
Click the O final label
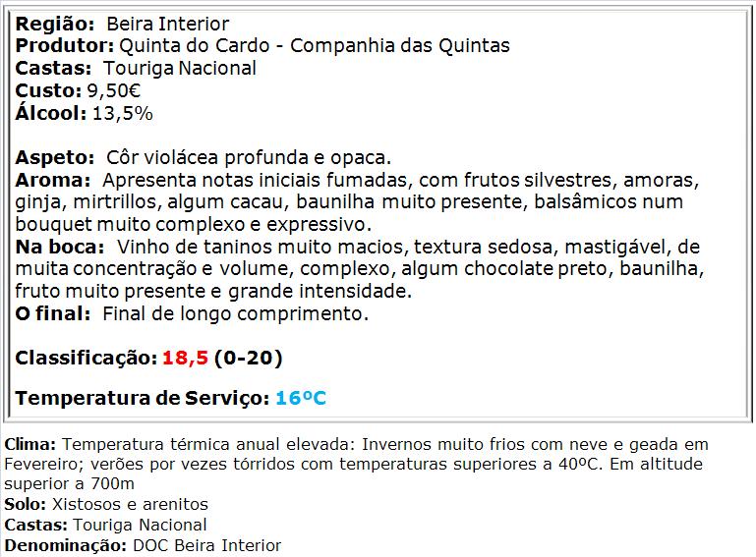tap(52, 313)
